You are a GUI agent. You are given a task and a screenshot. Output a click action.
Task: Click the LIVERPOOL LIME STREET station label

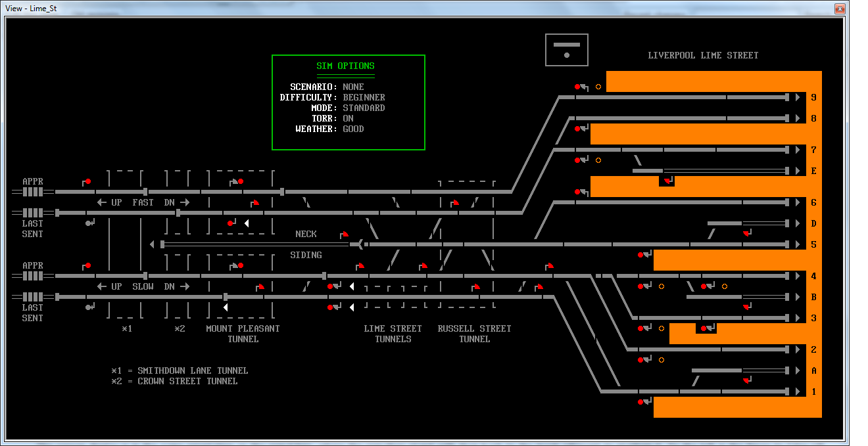[x=703, y=55]
